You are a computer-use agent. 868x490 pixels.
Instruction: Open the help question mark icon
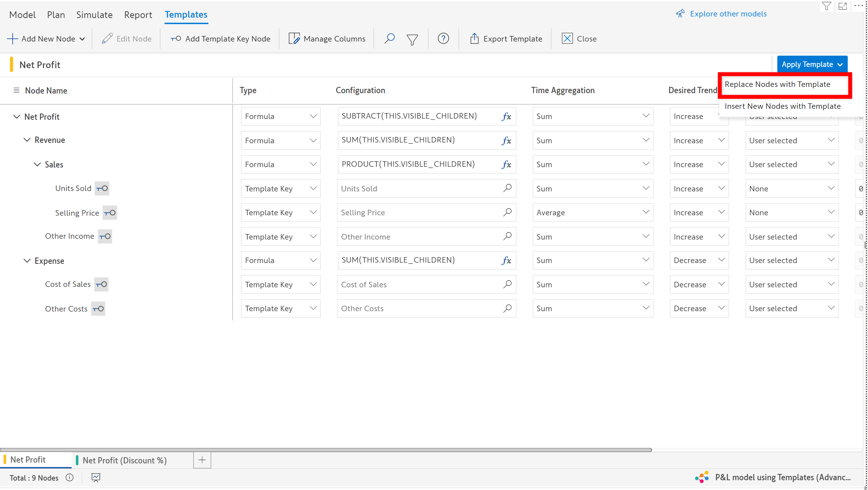pos(443,38)
